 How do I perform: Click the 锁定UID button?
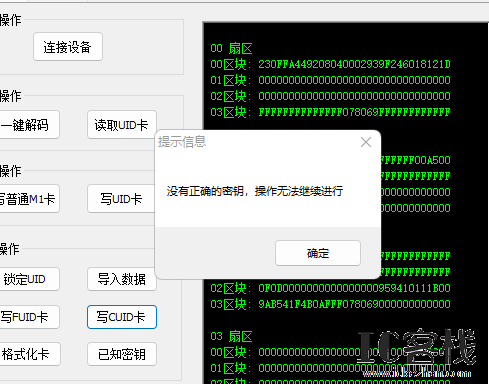[29, 279]
